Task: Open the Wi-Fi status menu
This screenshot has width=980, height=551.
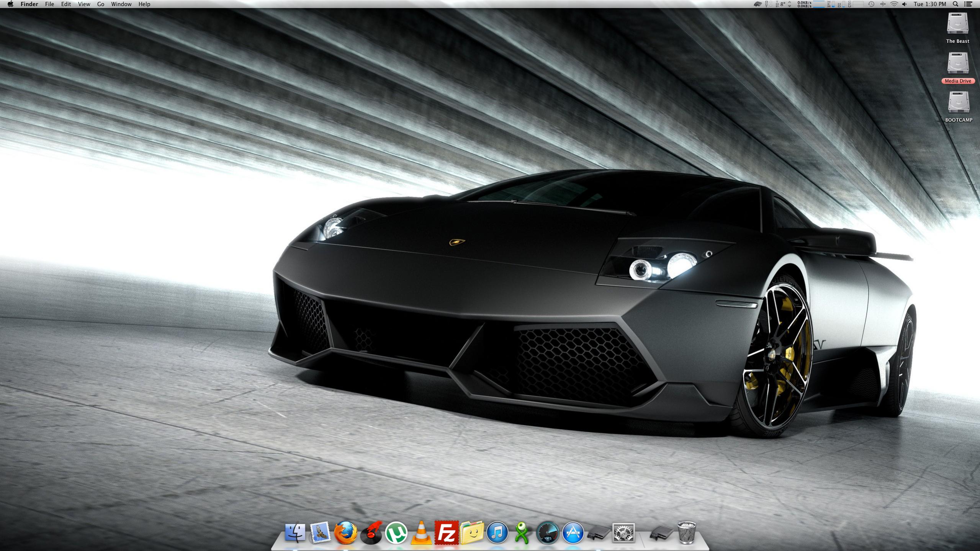Action: tap(894, 4)
